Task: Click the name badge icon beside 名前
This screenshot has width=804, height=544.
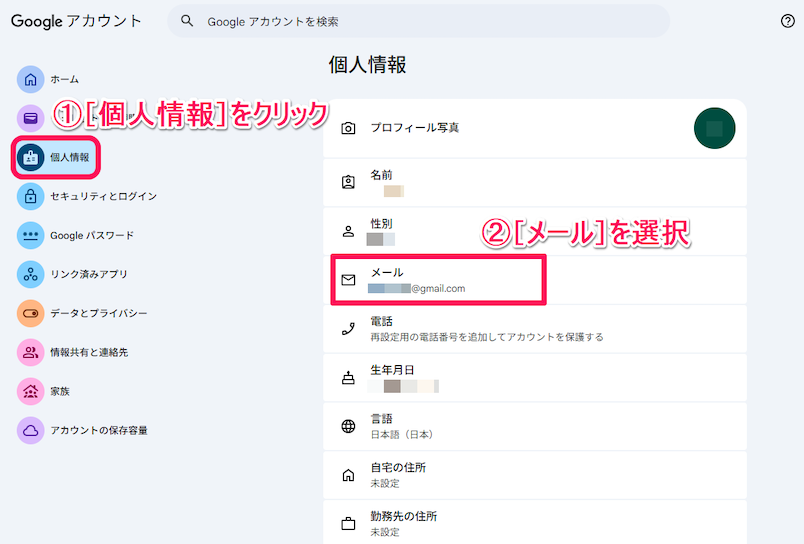Action: coord(348,182)
